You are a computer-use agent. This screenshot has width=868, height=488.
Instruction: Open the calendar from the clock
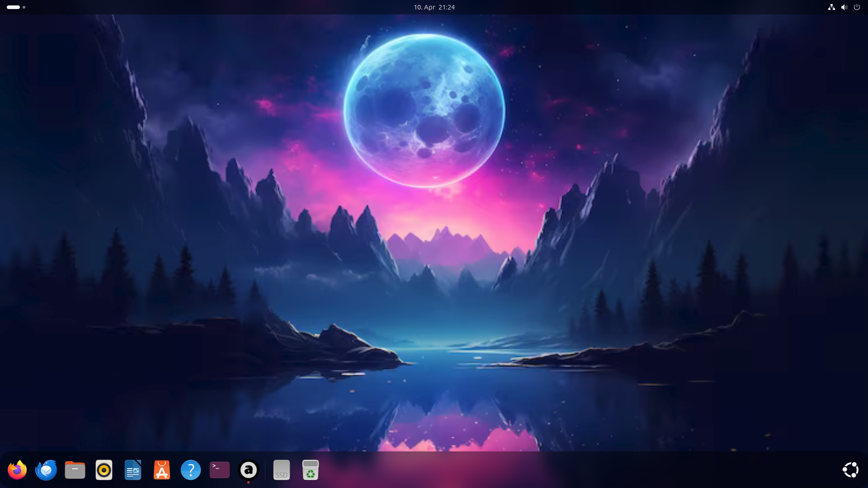(x=434, y=7)
